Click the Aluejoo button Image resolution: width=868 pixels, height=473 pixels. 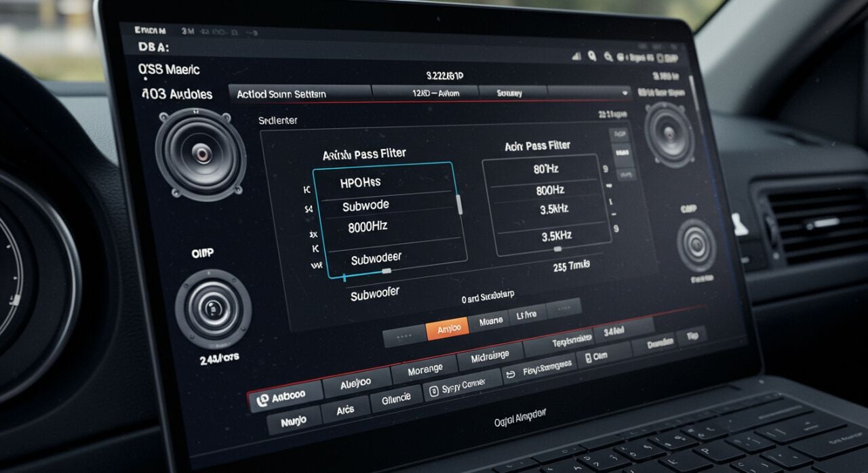[357, 382]
